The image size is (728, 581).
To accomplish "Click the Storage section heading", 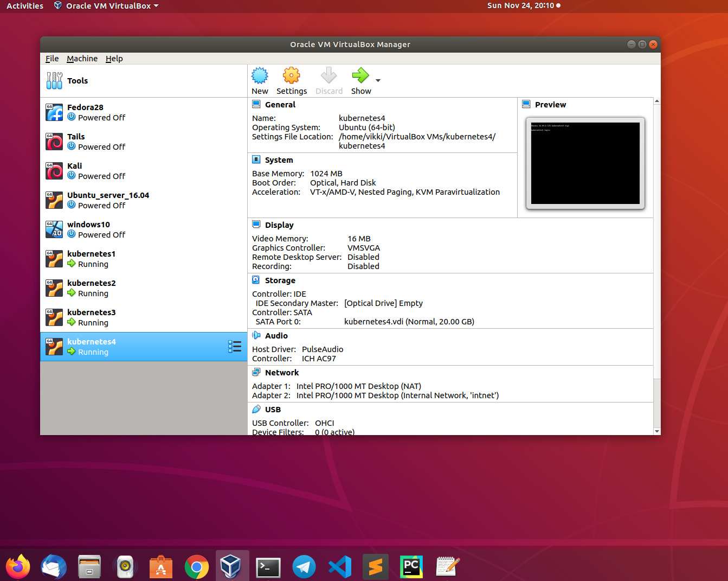I will click(280, 280).
